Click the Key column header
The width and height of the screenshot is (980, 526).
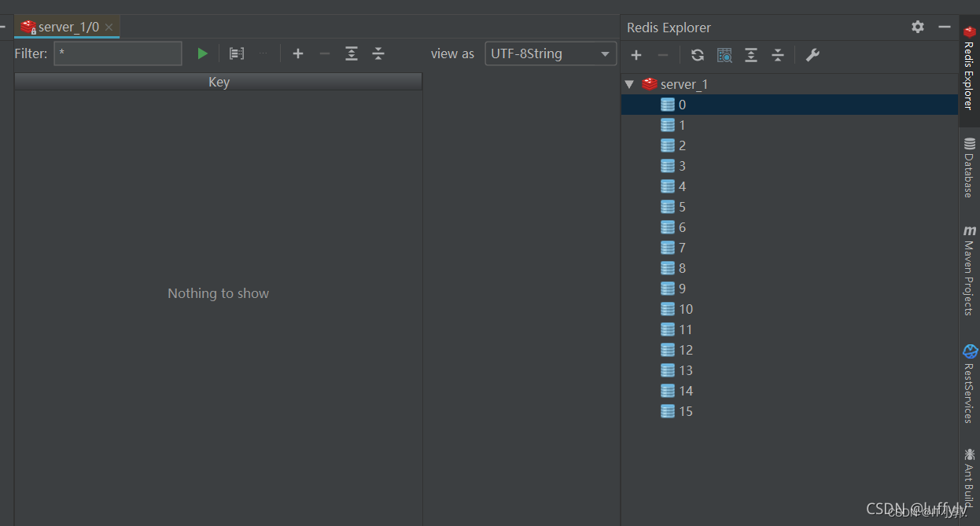click(219, 82)
